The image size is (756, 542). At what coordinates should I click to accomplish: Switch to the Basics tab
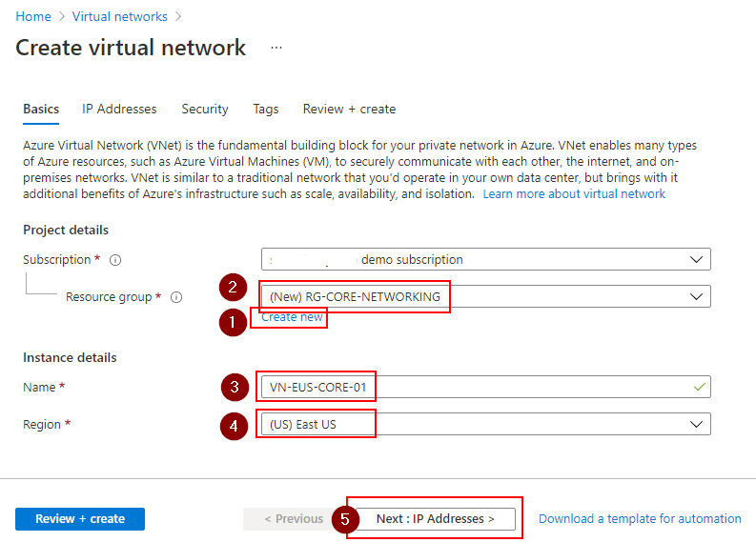[x=41, y=110]
